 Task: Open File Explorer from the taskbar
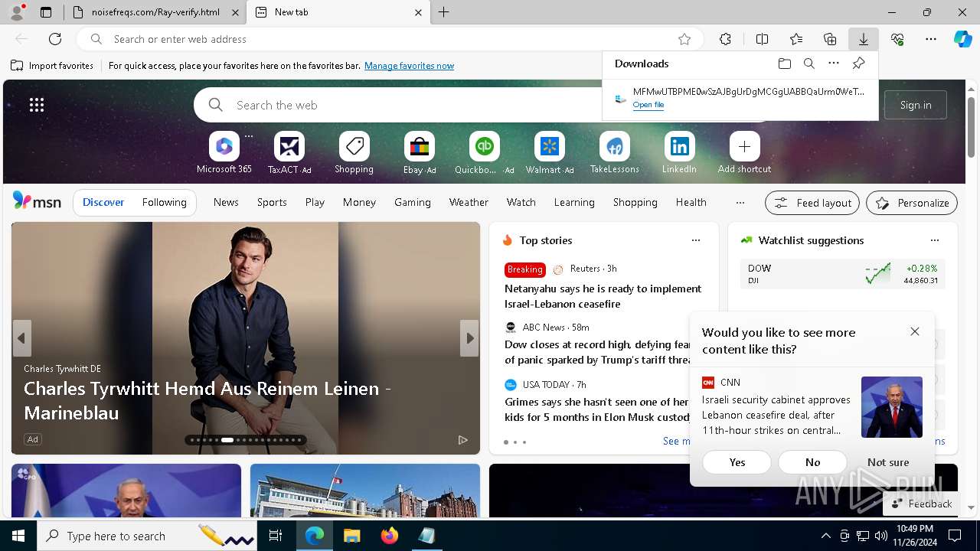[x=352, y=536]
